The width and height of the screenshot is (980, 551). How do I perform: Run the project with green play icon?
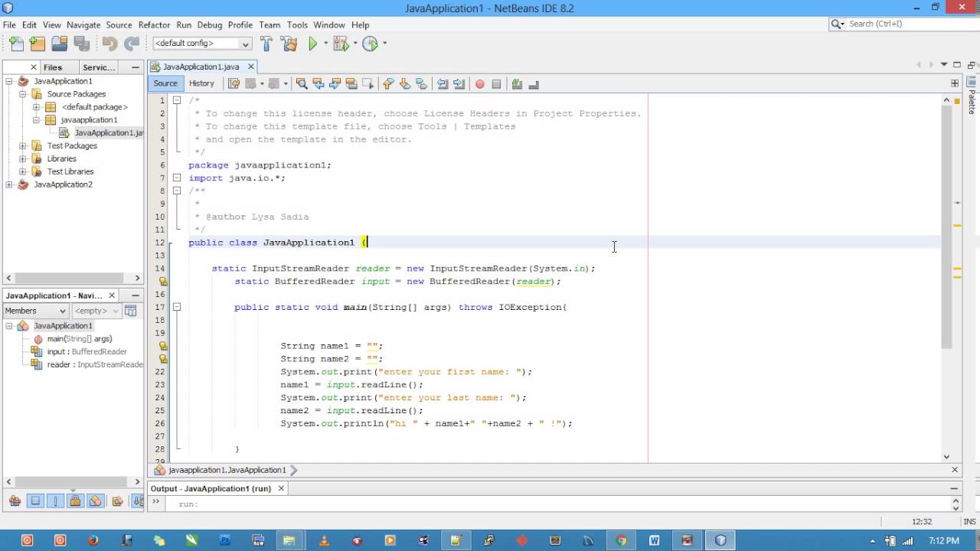pyautogui.click(x=312, y=44)
